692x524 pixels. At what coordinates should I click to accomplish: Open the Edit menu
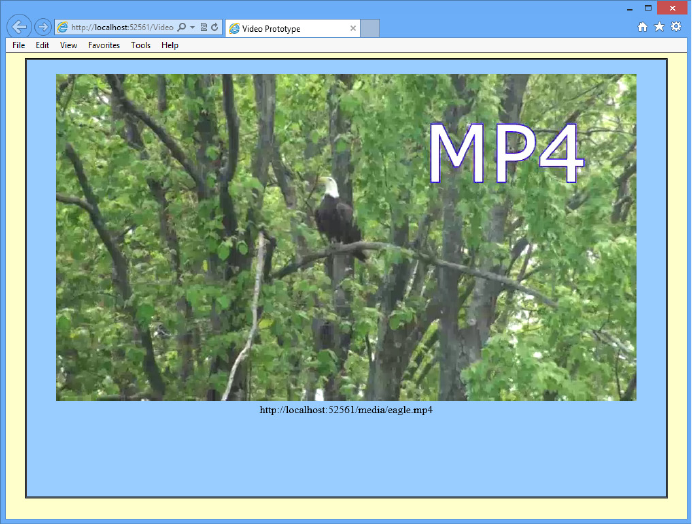click(42, 45)
